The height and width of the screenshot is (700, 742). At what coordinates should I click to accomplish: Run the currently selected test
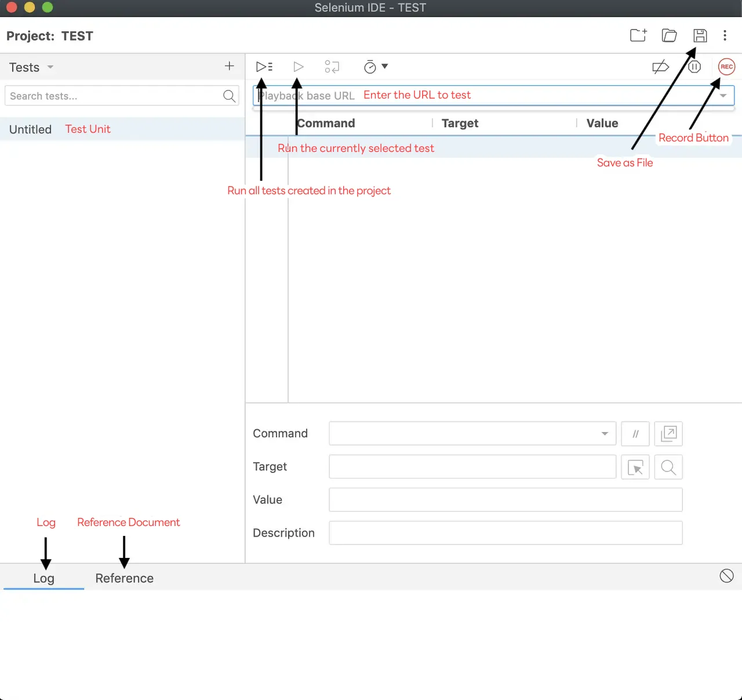click(299, 67)
